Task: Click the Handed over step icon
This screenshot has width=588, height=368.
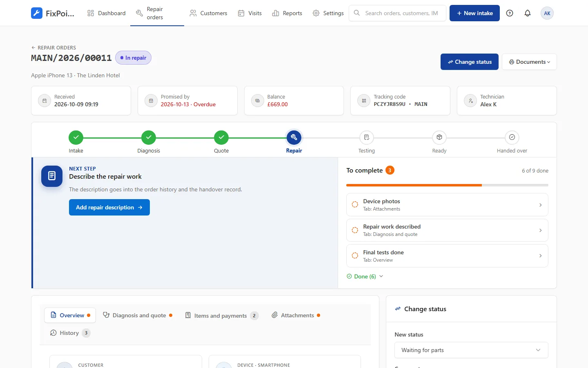Action: (512, 137)
